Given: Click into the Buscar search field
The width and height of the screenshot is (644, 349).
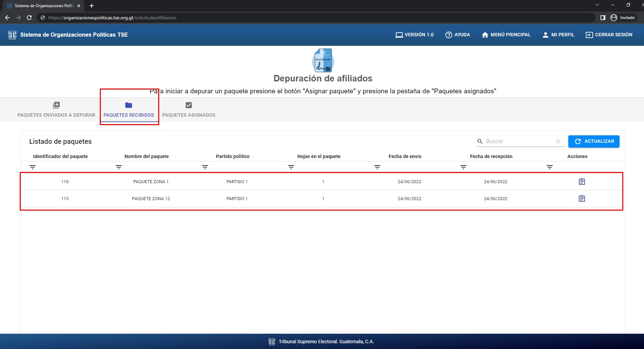Looking at the screenshot, I should tap(518, 141).
